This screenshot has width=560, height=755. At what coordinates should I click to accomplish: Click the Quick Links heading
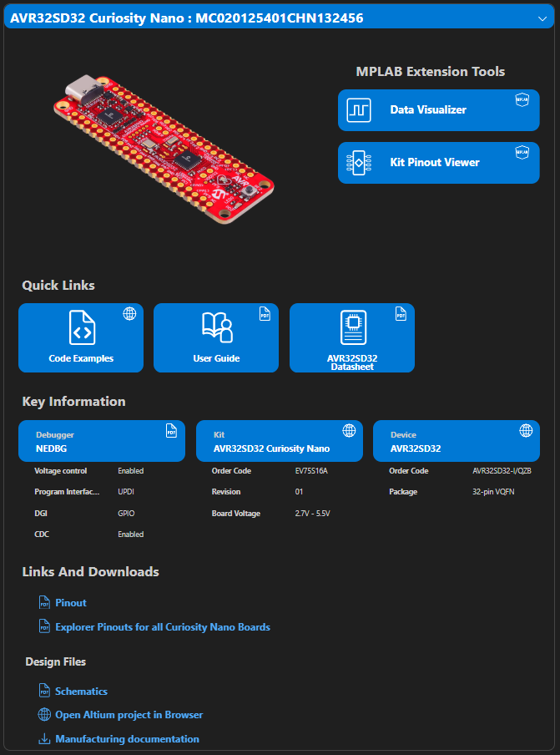tap(58, 286)
